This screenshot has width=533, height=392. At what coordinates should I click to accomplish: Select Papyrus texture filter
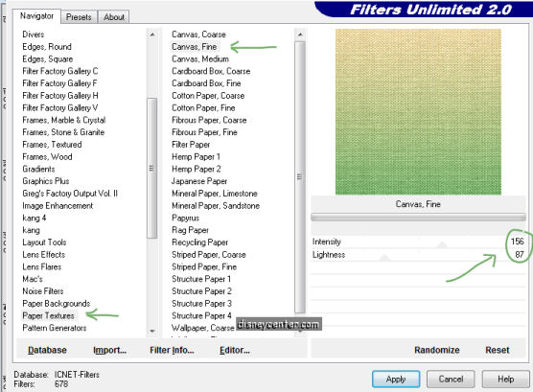pos(186,218)
